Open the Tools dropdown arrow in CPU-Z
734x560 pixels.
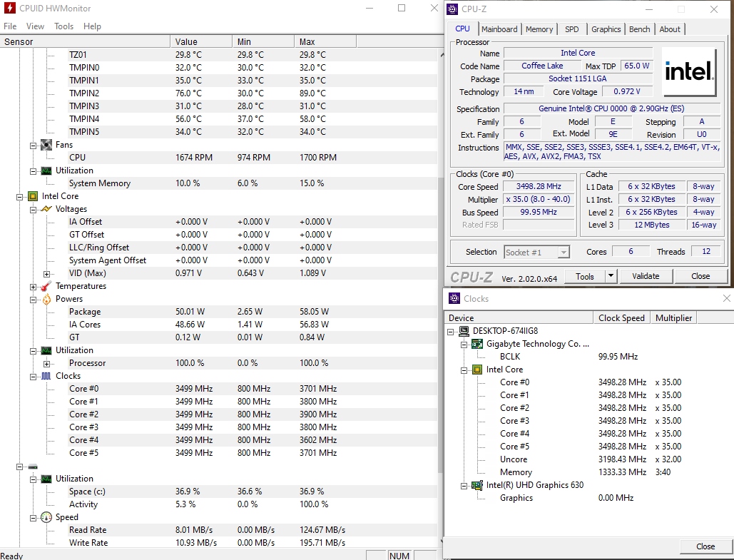(611, 276)
